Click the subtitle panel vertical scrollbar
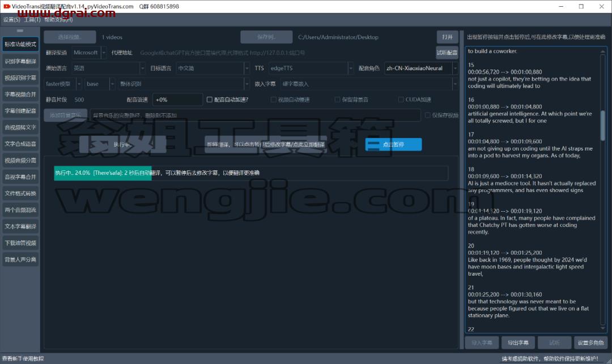Screen dimensions: 612x364 (x=602, y=191)
